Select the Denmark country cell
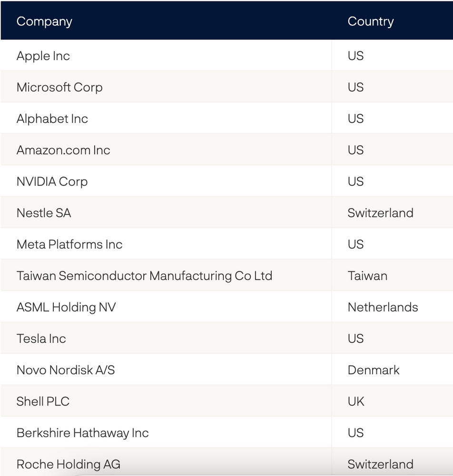Viewport: 453px width, 476px height. coord(374,370)
